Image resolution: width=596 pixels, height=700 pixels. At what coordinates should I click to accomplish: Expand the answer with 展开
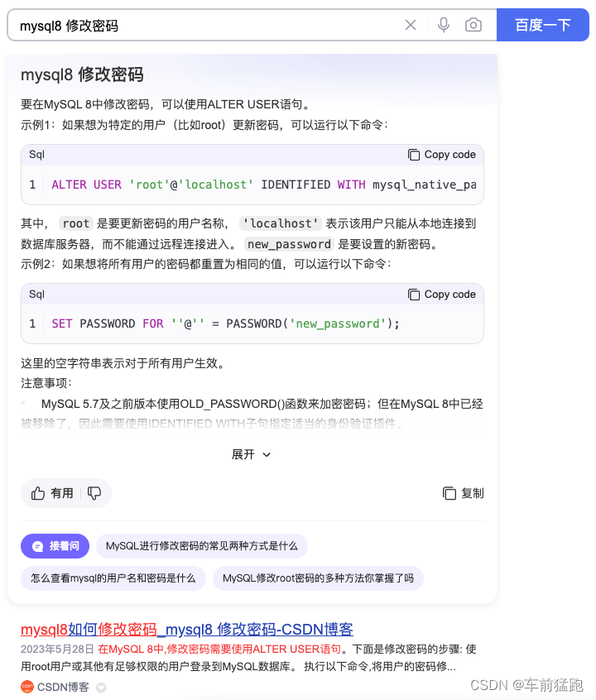coord(251,454)
